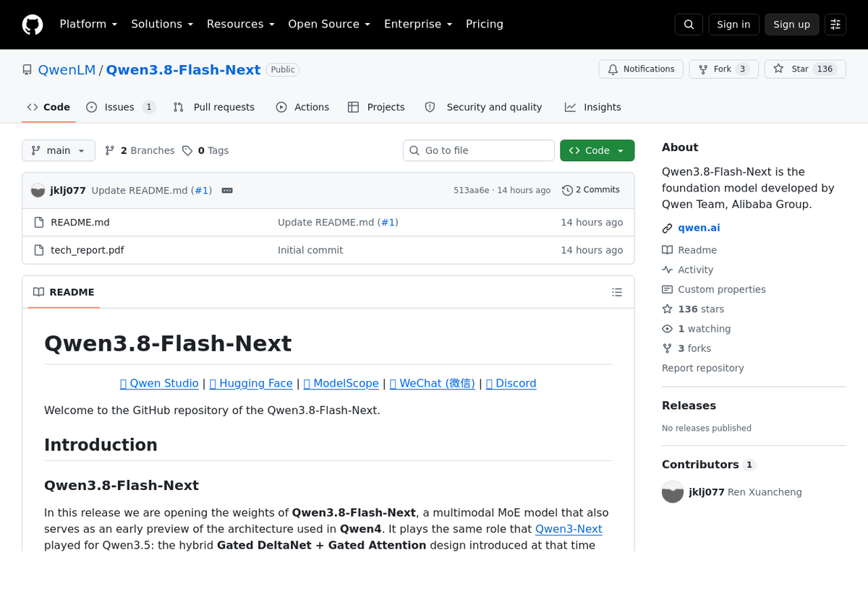Open the Initial commit message link

pyautogui.click(x=310, y=250)
